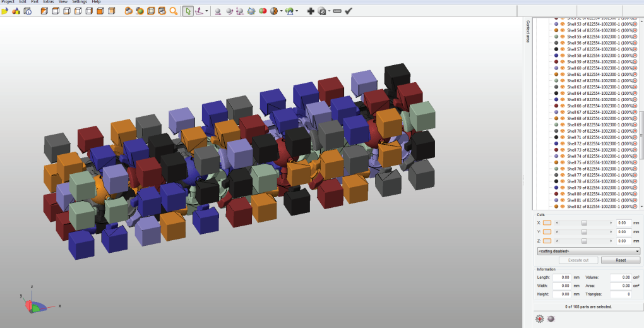Click the plus icon in toolbar

[x=310, y=11]
